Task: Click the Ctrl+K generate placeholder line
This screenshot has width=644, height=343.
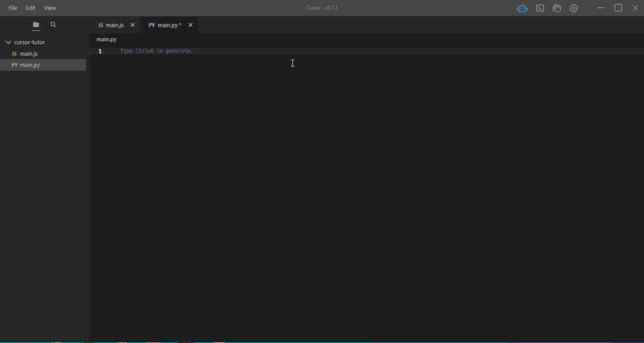Action: pyautogui.click(x=156, y=51)
